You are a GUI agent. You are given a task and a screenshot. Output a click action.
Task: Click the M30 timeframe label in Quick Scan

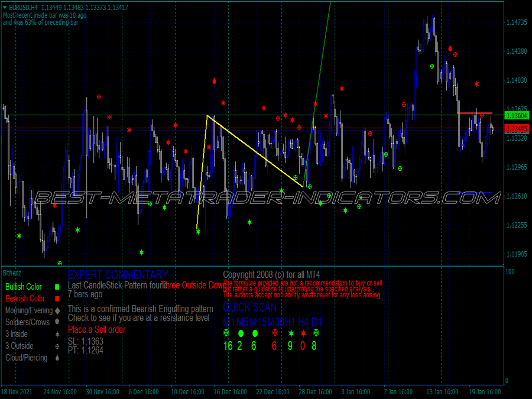pos(276,322)
